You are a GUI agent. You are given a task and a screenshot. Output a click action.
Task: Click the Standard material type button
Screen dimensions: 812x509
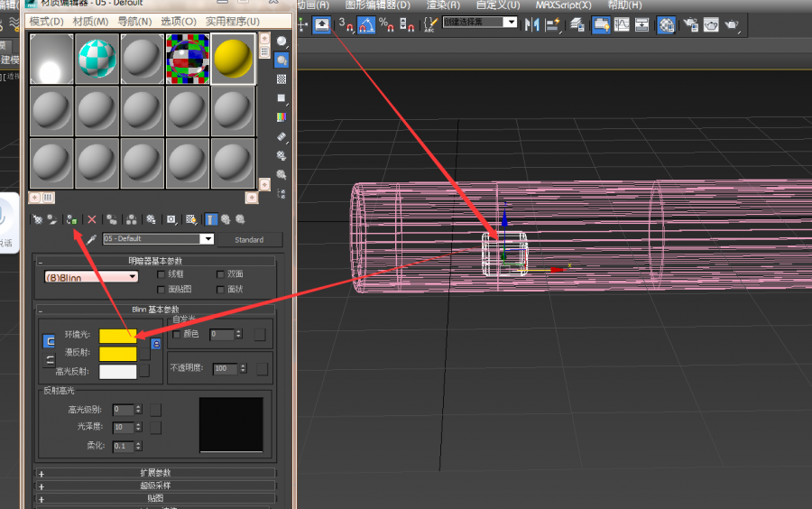click(249, 240)
